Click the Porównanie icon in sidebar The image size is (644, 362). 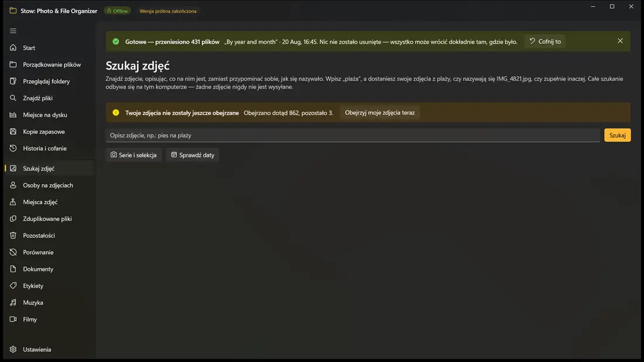13,253
